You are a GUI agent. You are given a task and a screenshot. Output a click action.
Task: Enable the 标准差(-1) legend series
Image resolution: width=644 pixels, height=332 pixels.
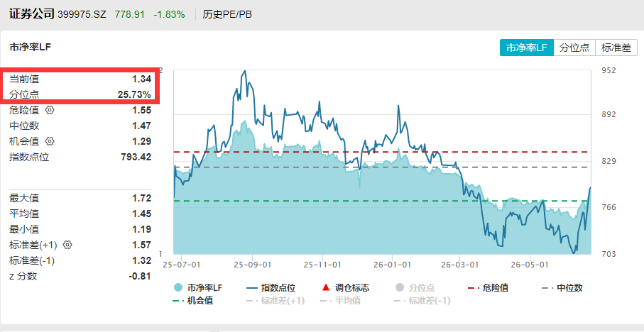coord(422,301)
